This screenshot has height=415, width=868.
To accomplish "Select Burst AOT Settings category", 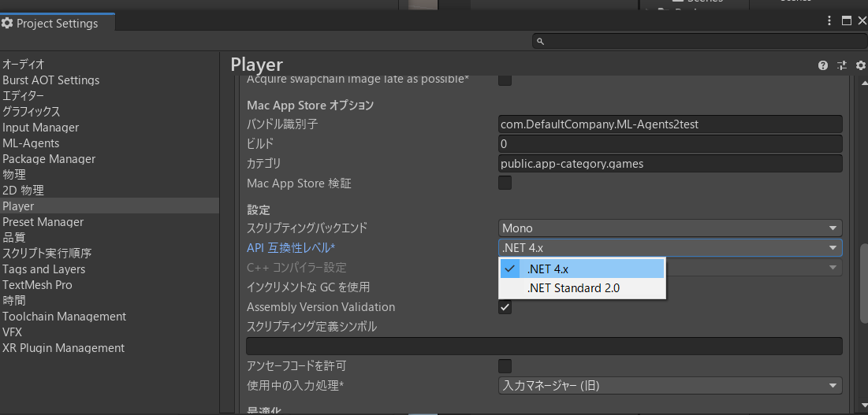I will 110,80.
